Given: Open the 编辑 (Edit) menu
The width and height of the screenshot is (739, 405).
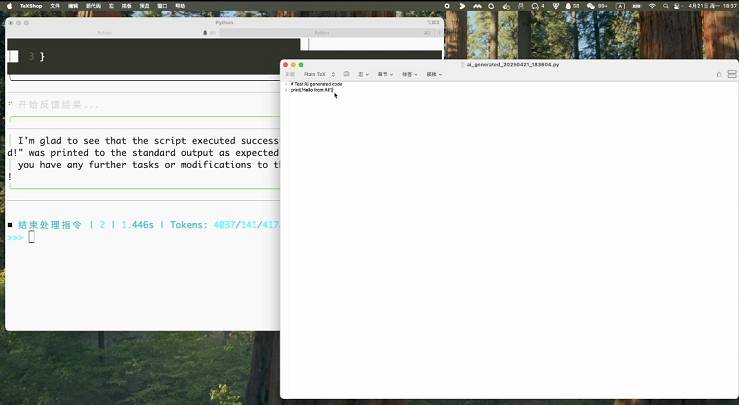Looking at the screenshot, I should coord(73,6).
